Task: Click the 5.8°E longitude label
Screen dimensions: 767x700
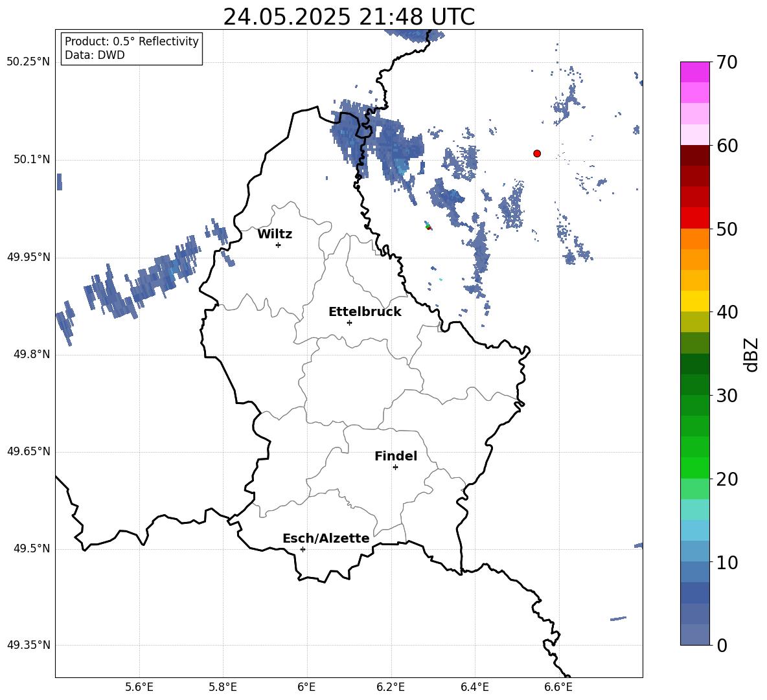Action: point(223,688)
